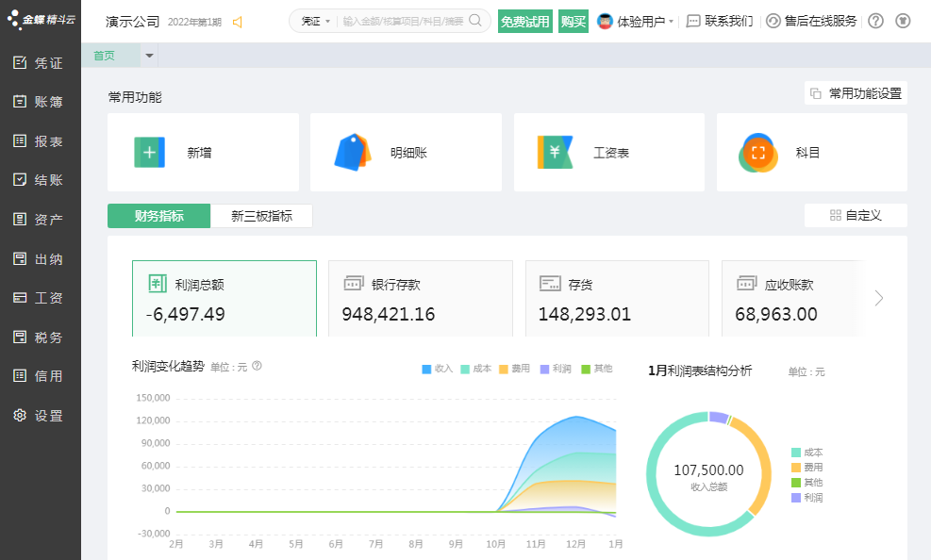
Task: Open 常用功能设置 button
Action: tap(856, 93)
